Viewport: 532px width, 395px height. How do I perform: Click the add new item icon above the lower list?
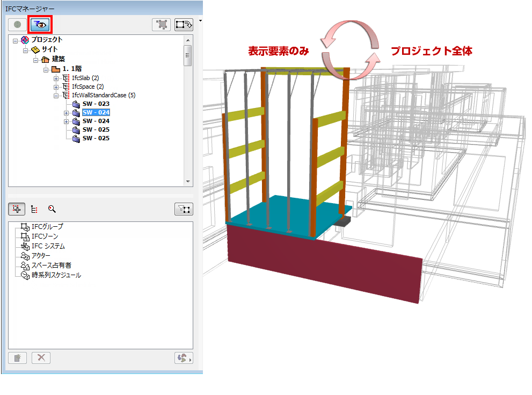tap(16, 209)
